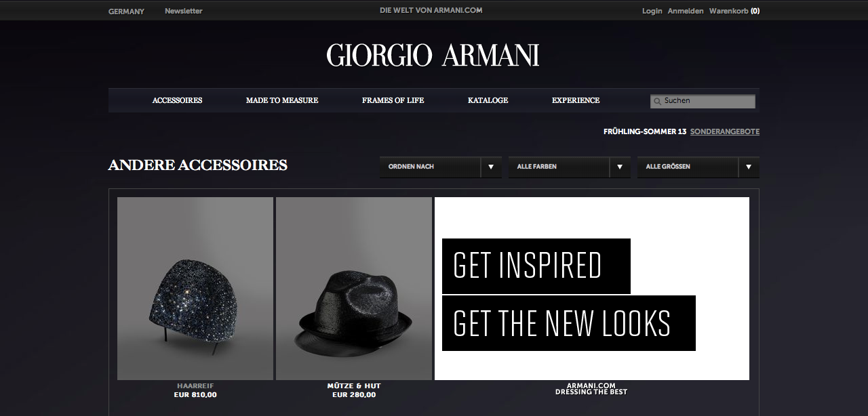The width and height of the screenshot is (868, 416).
Task: Open the Sonderangebote link
Action: coord(725,131)
